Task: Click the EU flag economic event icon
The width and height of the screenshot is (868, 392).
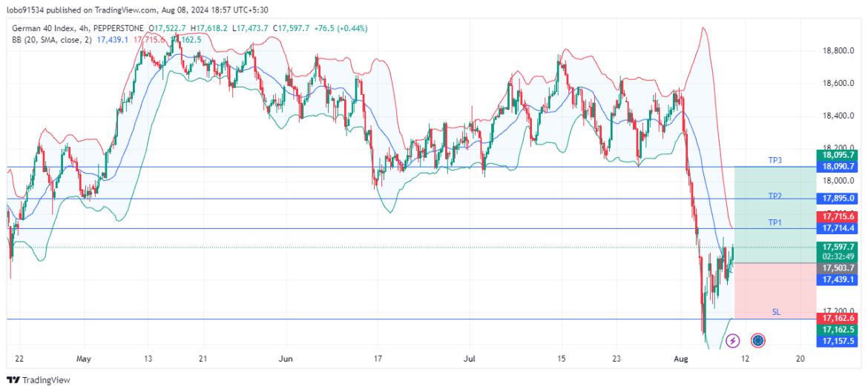Action: [x=757, y=341]
